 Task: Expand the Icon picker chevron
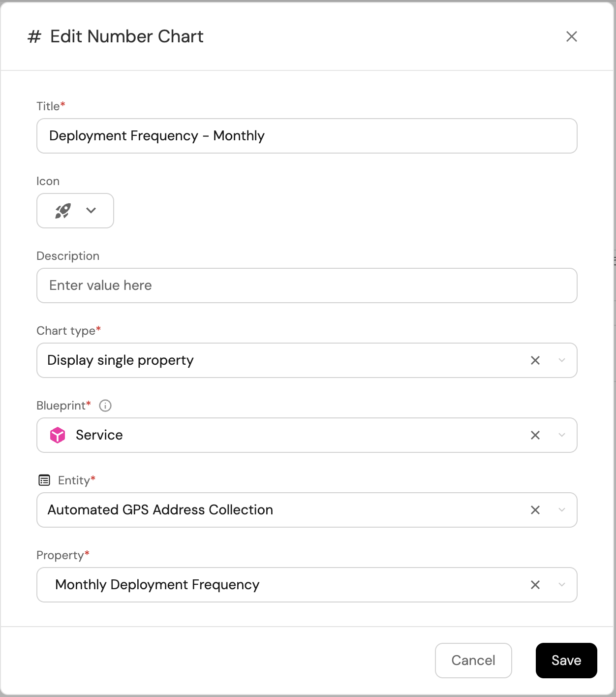click(x=91, y=211)
